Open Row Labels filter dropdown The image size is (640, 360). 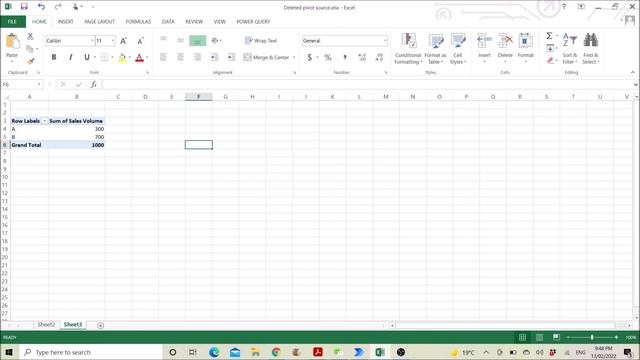click(44, 121)
